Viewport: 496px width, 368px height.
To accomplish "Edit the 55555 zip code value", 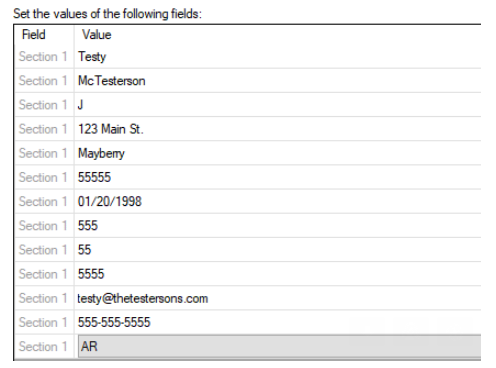I will (x=278, y=177).
